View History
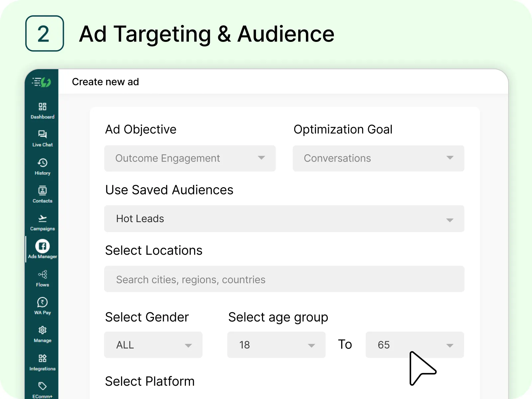 pos(42,166)
